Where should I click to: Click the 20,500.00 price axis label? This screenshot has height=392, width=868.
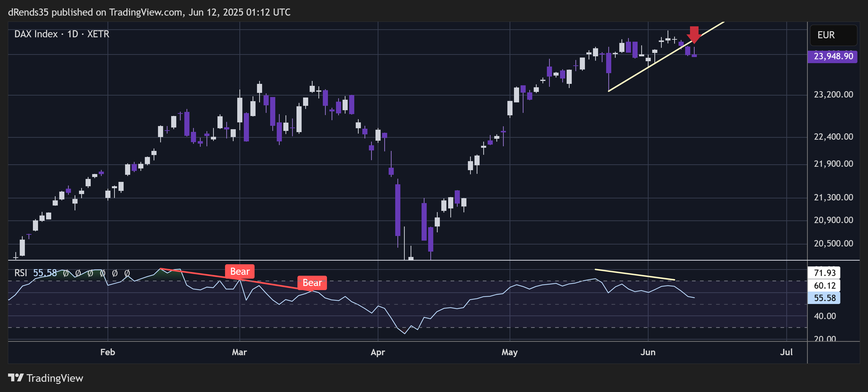pyautogui.click(x=833, y=244)
